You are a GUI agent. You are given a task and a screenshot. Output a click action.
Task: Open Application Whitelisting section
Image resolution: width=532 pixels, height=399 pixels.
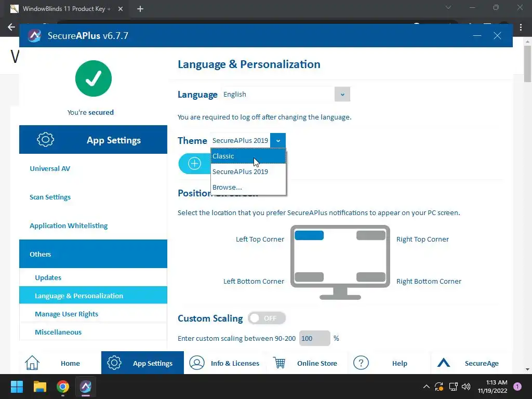click(69, 225)
